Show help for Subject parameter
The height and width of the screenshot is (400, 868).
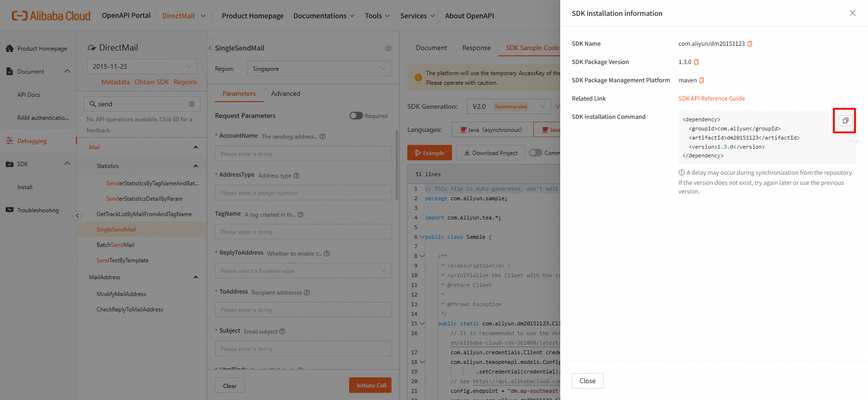(x=282, y=332)
